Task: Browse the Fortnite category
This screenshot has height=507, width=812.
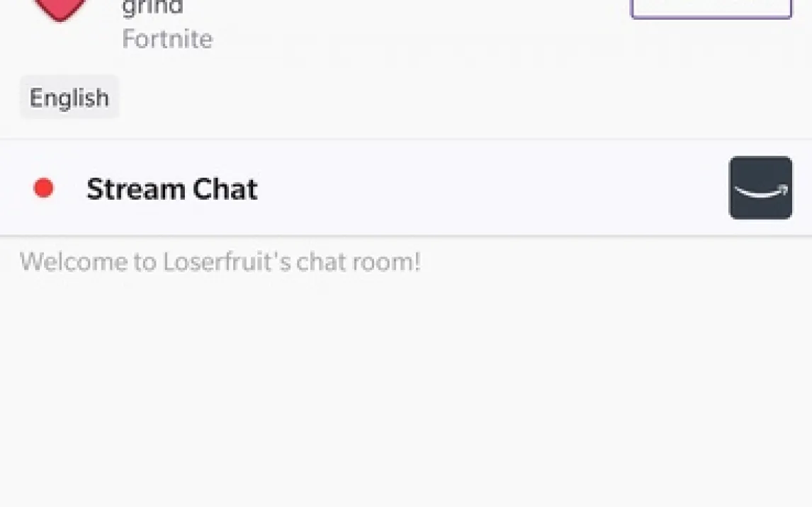Action: [x=167, y=39]
